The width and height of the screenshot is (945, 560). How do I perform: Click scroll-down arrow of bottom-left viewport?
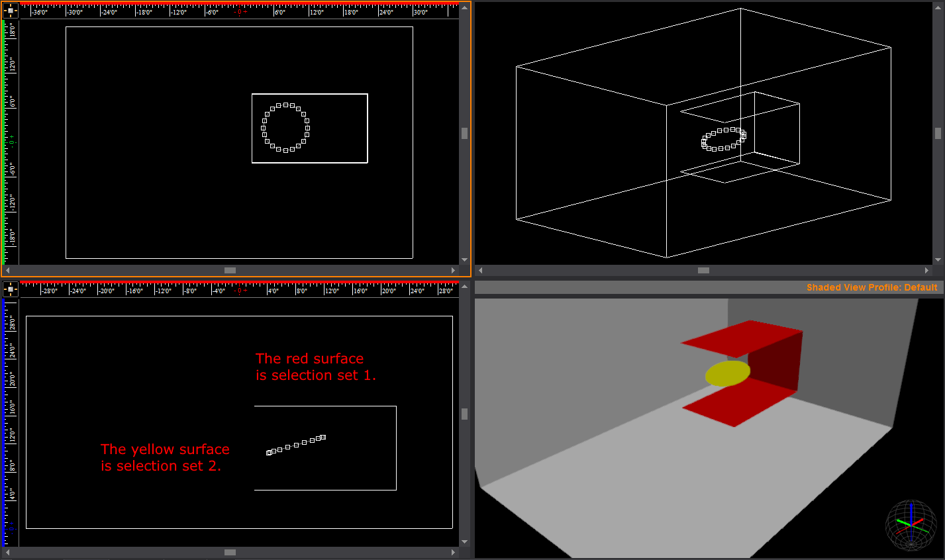pyautogui.click(x=464, y=542)
